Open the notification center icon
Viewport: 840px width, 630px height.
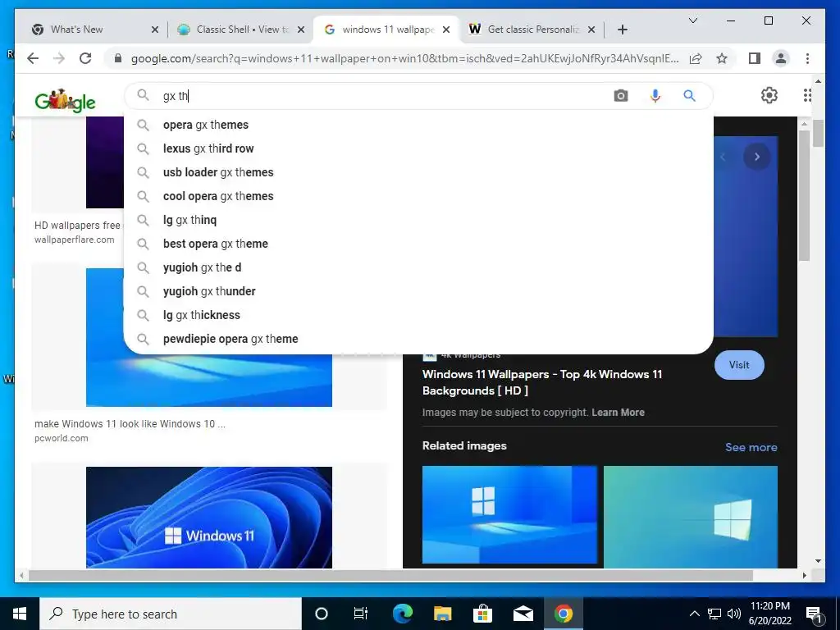814,614
